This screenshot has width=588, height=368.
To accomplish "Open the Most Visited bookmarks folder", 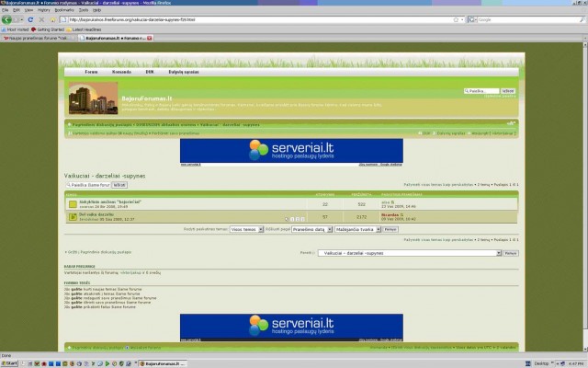I will click(15, 29).
